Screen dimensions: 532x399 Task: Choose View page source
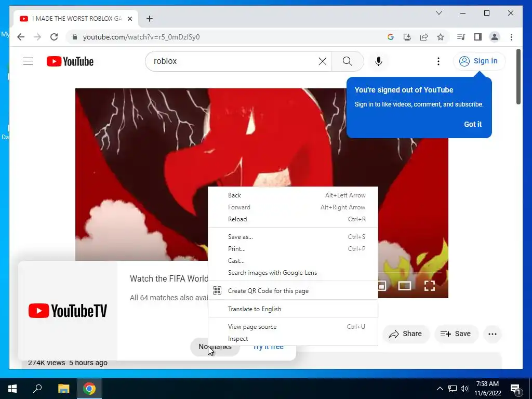click(293, 327)
